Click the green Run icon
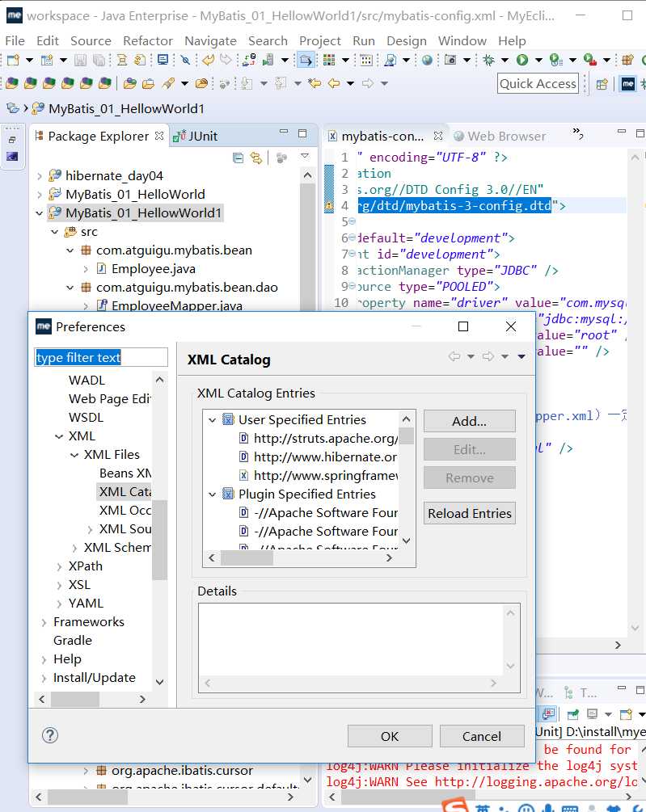 click(522, 60)
